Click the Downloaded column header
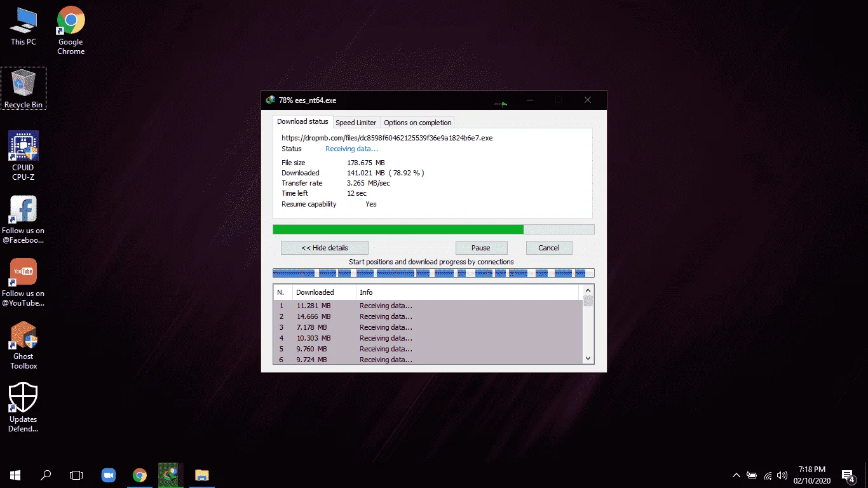Viewport: 868px width, 488px height. pos(323,292)
